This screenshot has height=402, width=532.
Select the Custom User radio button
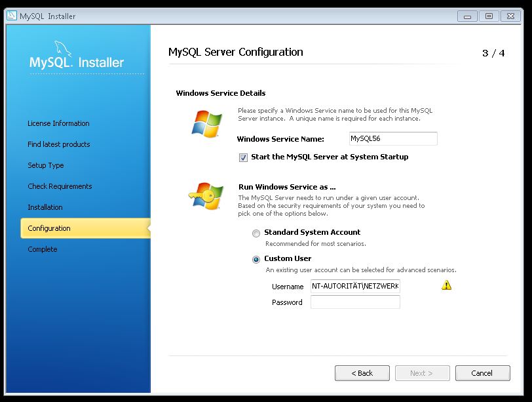[256, 260]
